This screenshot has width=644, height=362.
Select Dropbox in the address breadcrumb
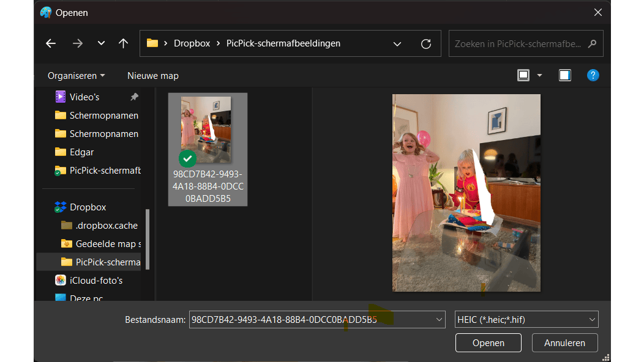[x=192, y=43]
